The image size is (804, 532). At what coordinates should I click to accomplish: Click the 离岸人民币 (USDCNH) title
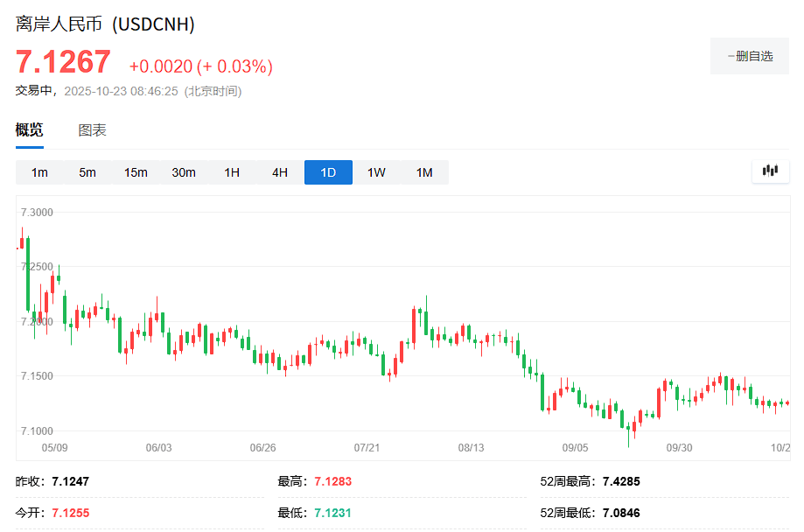point(105,24)
